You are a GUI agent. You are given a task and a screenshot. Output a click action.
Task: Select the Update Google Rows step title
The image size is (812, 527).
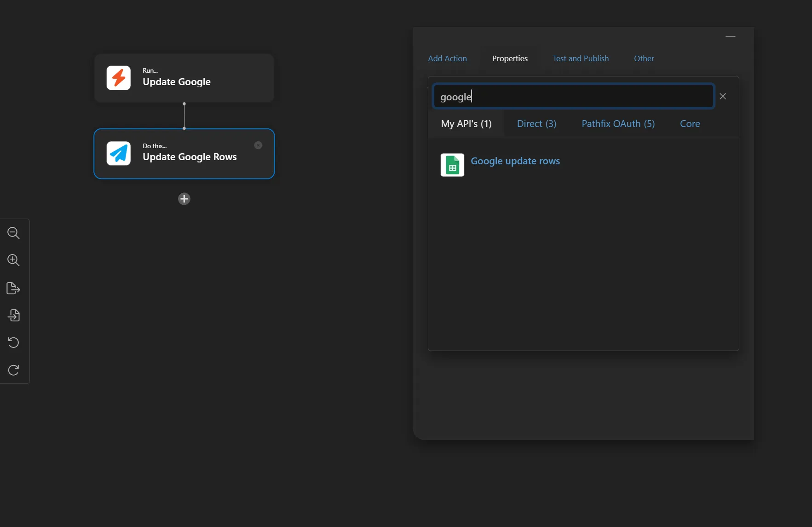coord(190,157)
